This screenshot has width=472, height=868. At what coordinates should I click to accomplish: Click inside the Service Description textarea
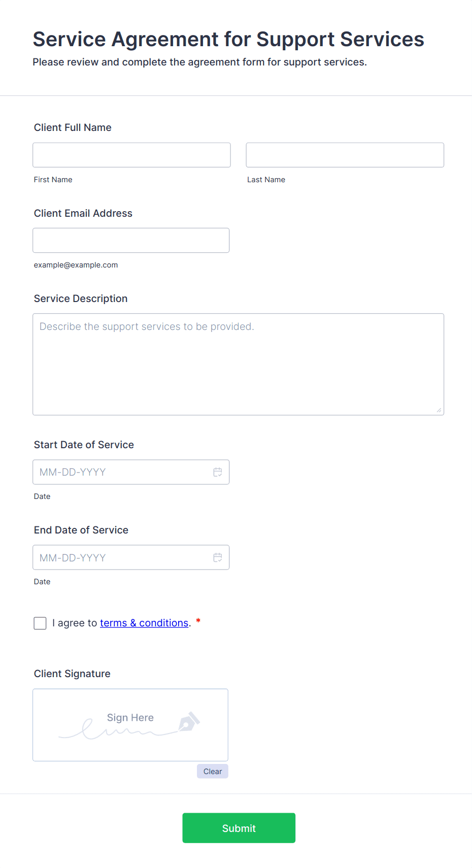pos(238,364)
